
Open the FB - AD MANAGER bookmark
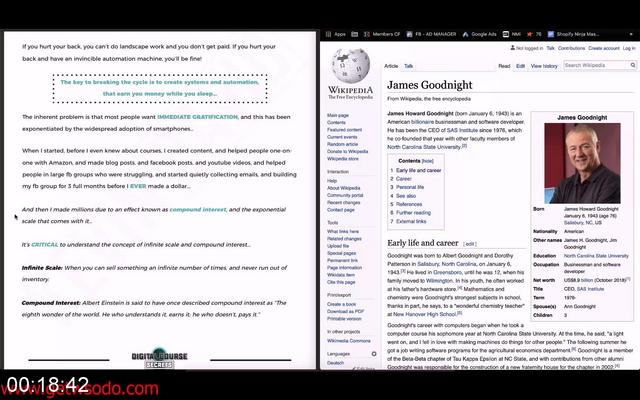[x=431, y=34]
